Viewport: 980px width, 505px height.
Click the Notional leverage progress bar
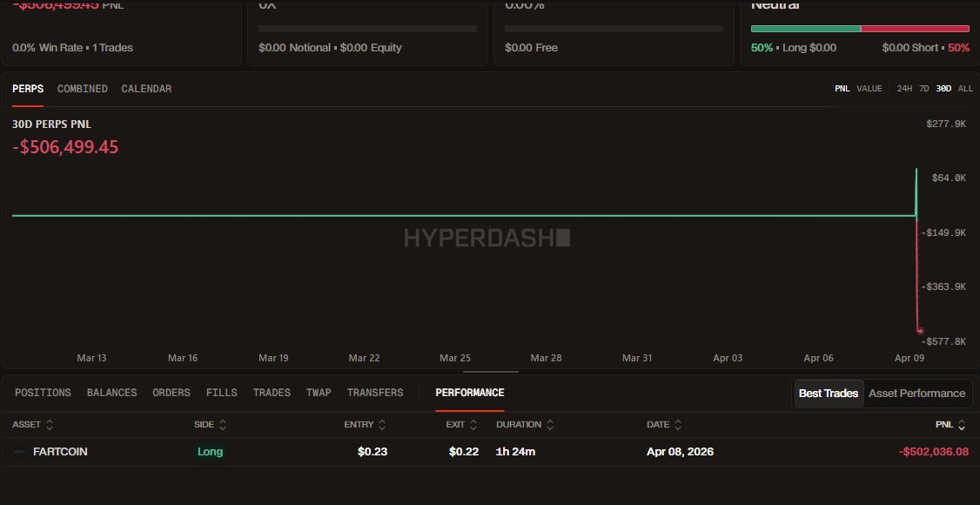pos(367,29)
